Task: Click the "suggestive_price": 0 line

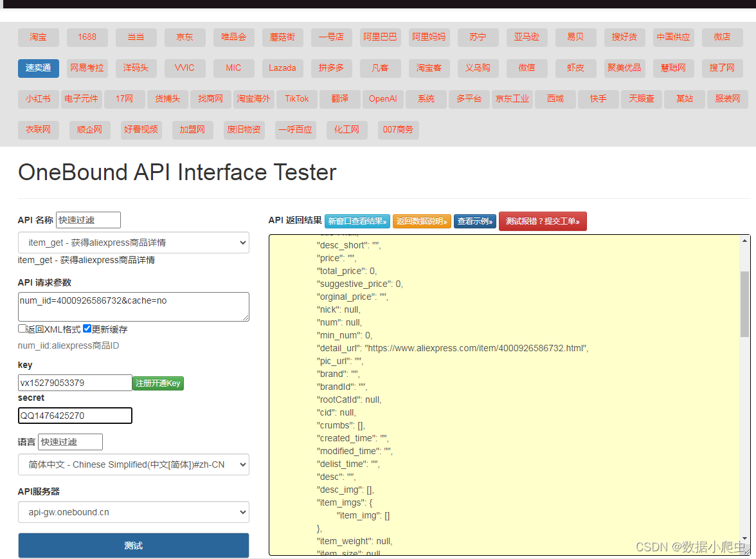Action: pyautogui.click(x=360, y=284)
